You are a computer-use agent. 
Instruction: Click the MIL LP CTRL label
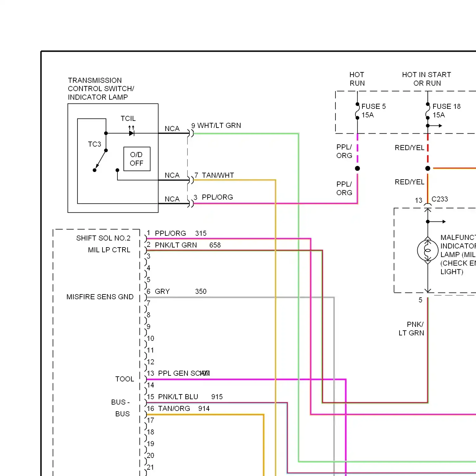tap(109, 250)
